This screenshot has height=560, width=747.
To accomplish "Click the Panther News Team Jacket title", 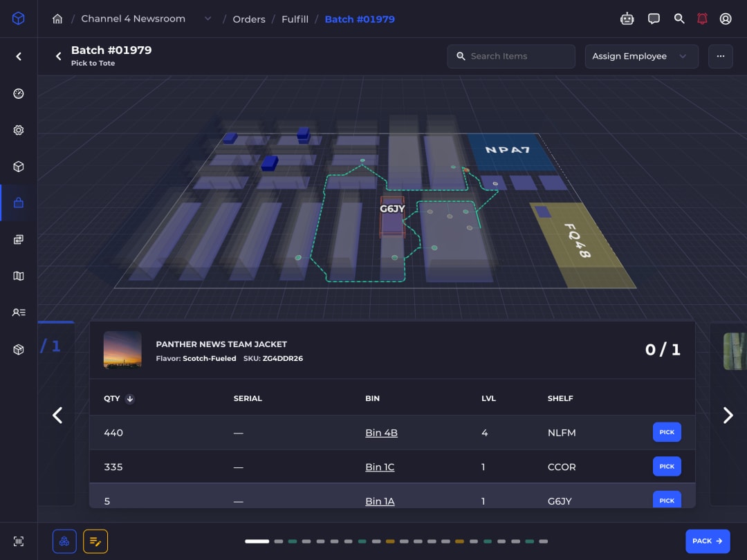I will tap(221, 344).
